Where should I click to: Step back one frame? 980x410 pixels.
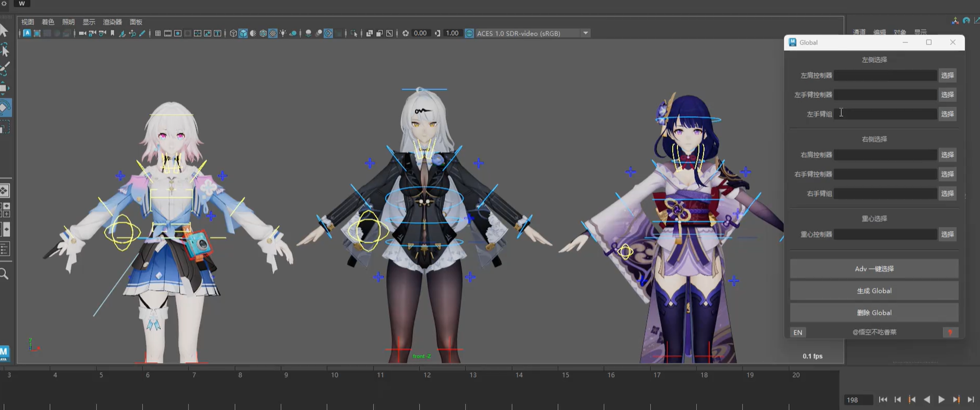[898, 399]
